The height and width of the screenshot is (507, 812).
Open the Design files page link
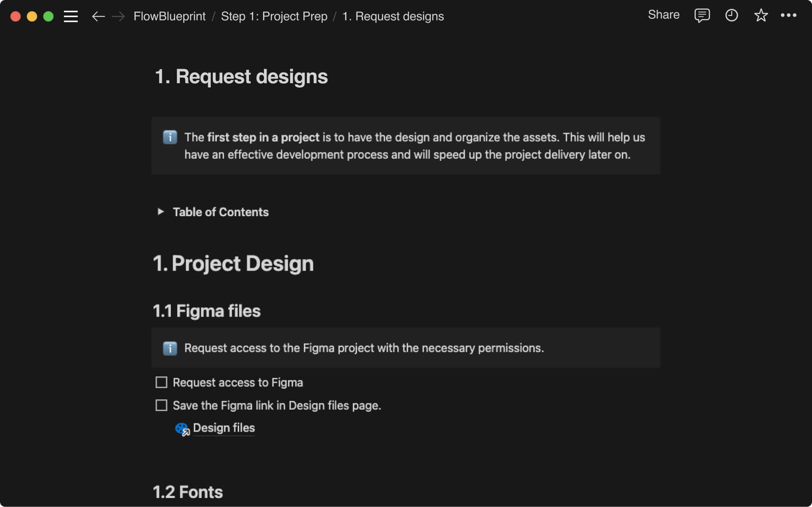pyautogui.click(x=224, y=428)
